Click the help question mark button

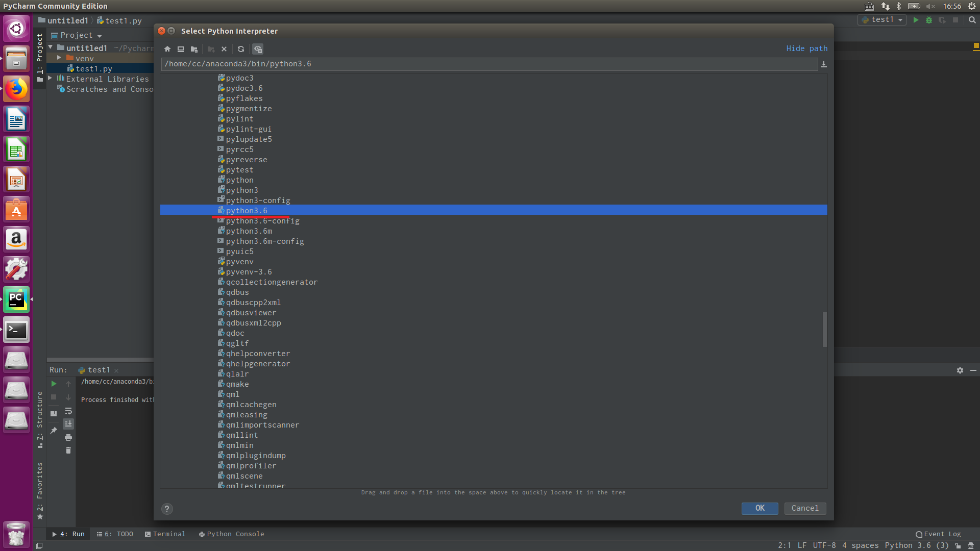[x=167, y=509]
